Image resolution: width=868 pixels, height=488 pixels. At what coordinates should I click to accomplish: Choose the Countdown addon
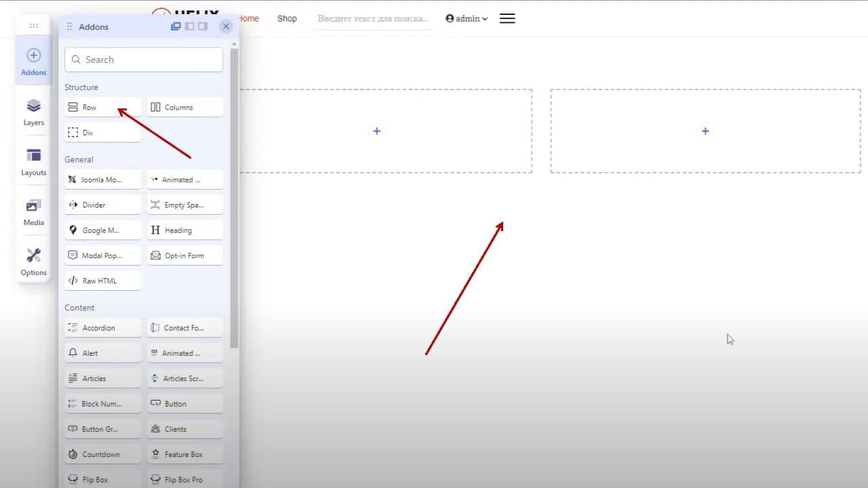click(x=102, y=454)
